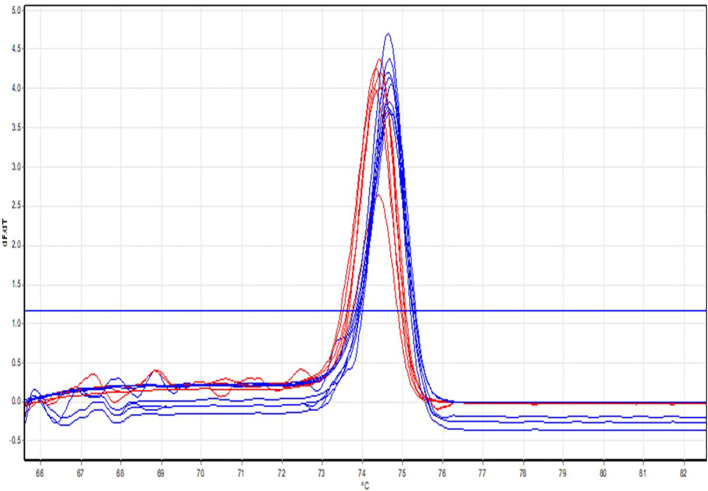The height and width of the screenshot is (491, 708).
Task: Click the 81 temperature tick label
Action: [644, 473]
